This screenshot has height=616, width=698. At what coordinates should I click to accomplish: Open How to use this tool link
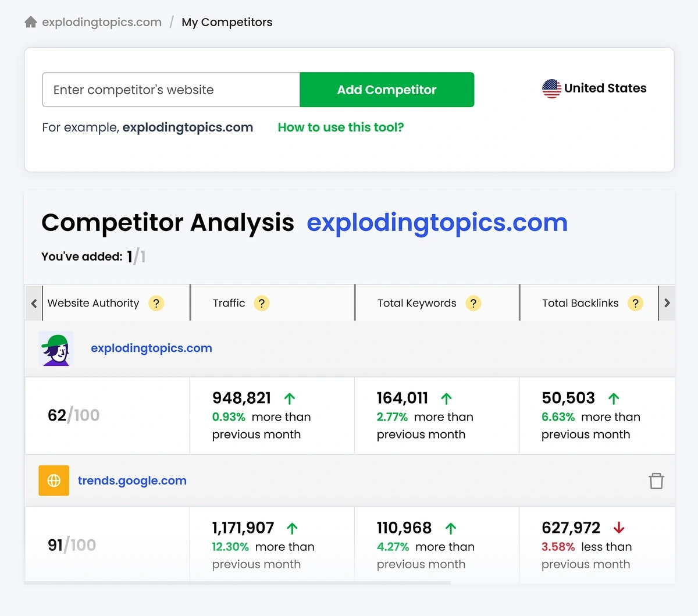pos(341,127)
